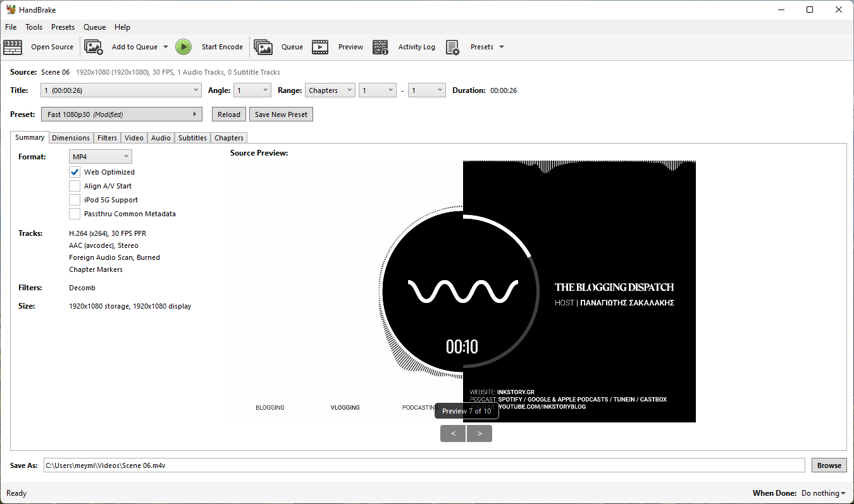This screenshot has height=504, width=854.
Task: Click the Add to Queue picture icon
Action: [94, 47]
